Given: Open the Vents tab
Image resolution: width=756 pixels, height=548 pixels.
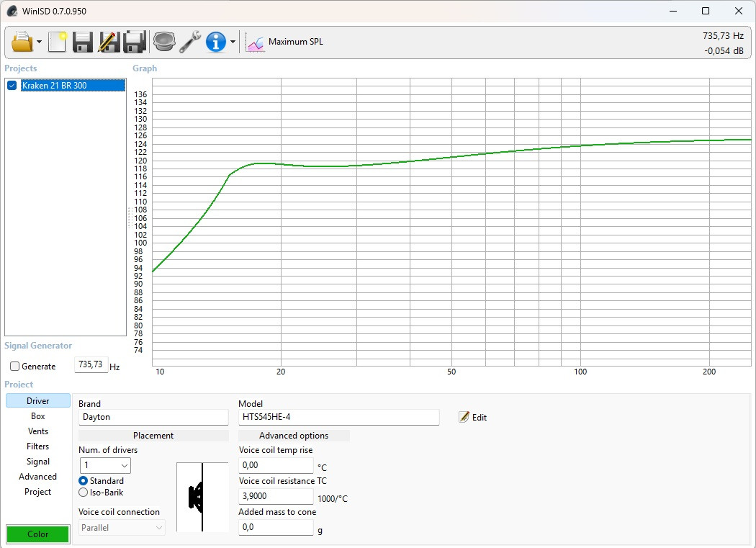Looking at the screenshot, I should point(38,431).
